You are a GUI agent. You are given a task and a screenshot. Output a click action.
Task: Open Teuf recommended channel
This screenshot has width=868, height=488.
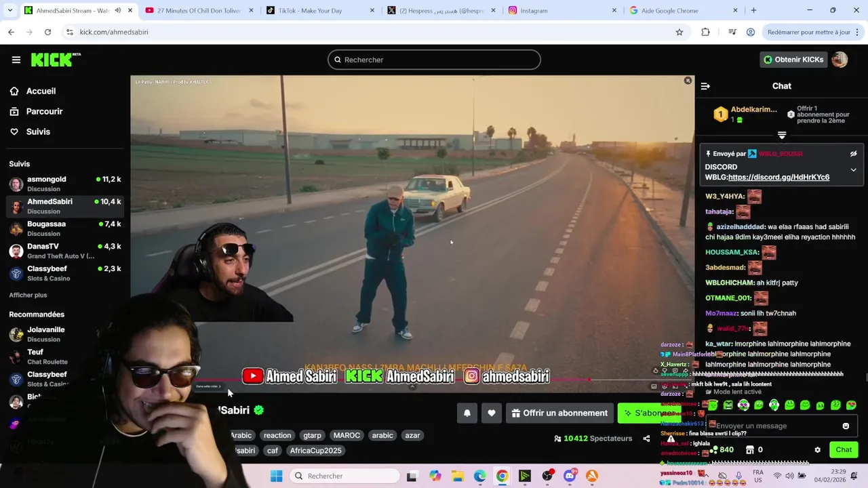click(x=65, y=357)
